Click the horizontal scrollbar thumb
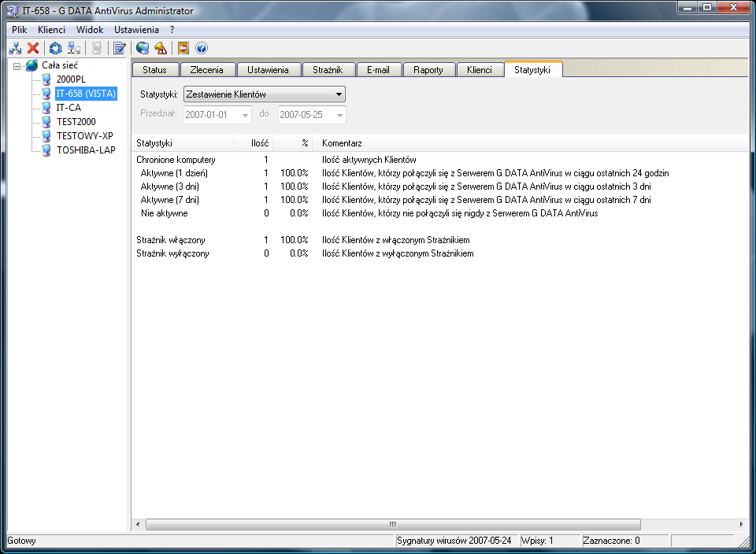756x554 pixels. [x=393, y=524]
